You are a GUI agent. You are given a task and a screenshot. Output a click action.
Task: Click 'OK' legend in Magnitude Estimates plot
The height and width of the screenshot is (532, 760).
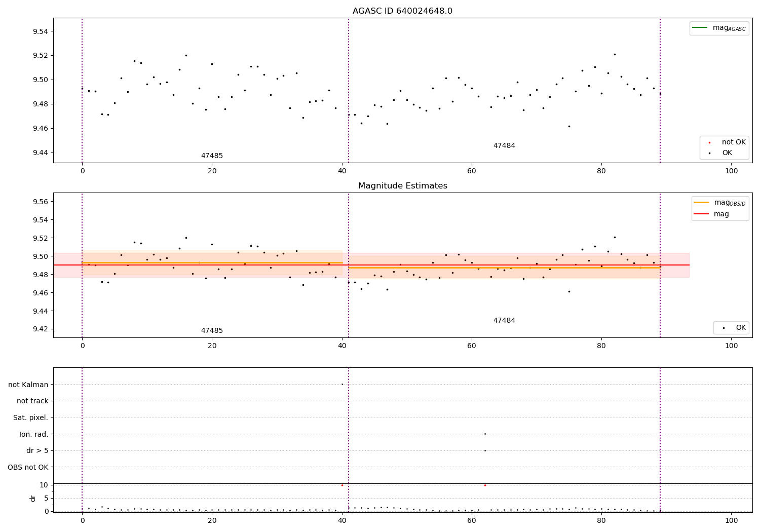(x=732, y=328)
